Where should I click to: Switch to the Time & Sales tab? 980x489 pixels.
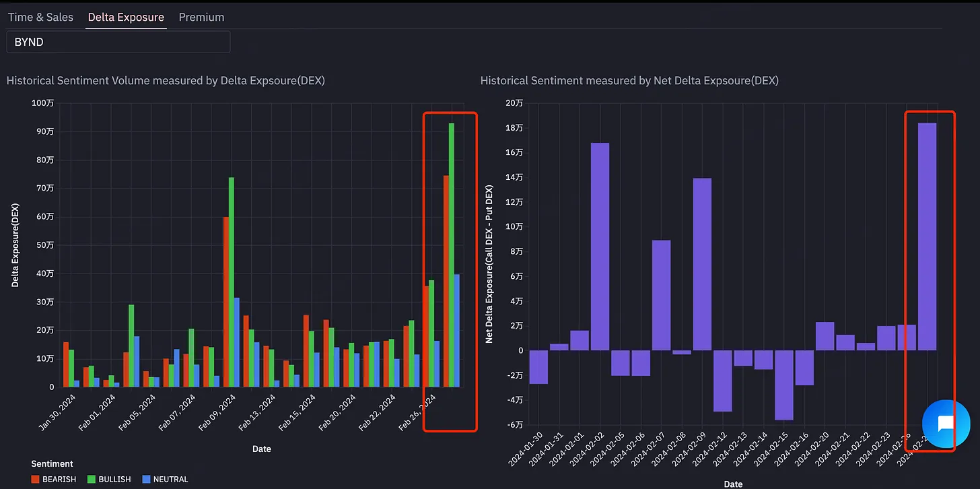pyautogui.click(x=40, y=17)
